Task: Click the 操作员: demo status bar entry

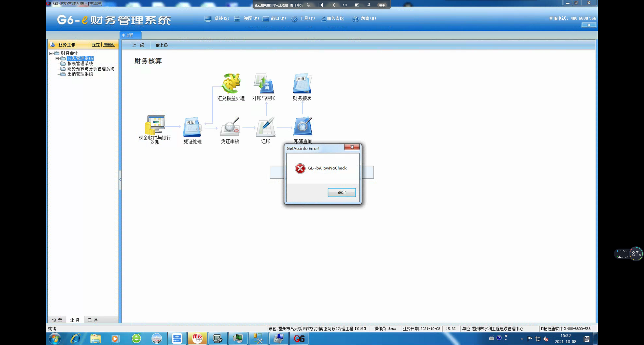Action: coord(385,328)
